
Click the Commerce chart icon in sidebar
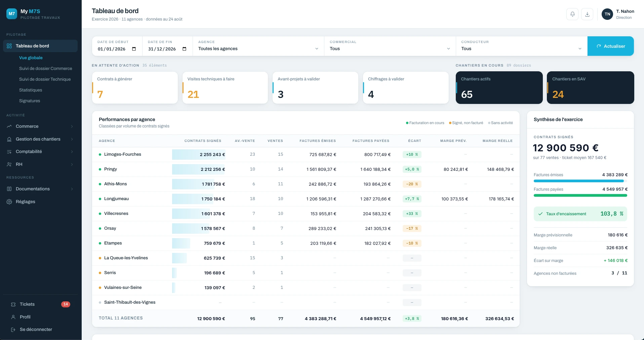(x=9, y=126)
